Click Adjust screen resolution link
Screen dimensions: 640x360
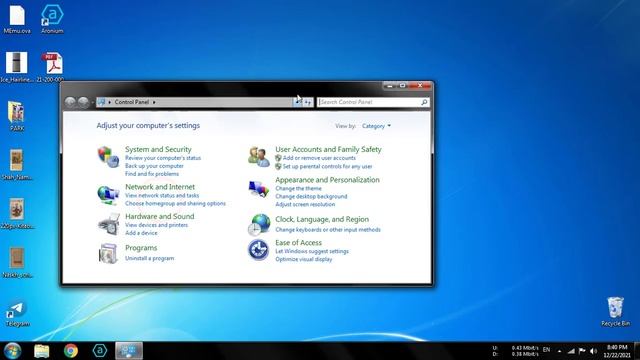(x=305, y=204)
